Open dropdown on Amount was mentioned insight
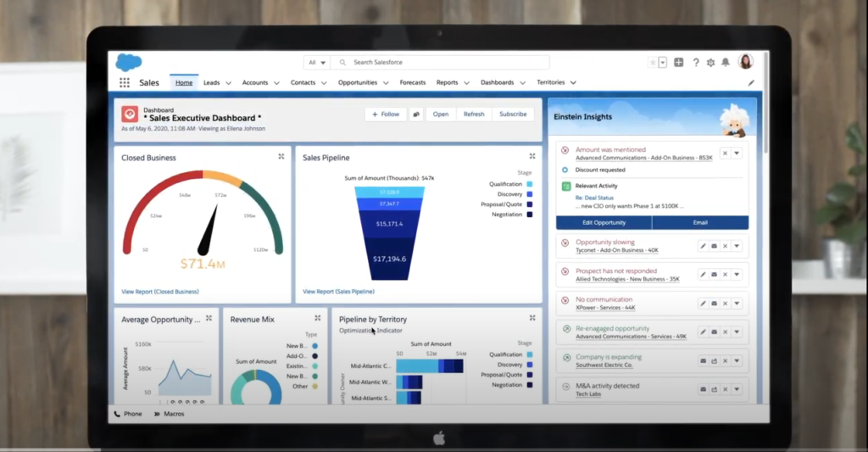The height and width of the screenshot is (452, 868). pos(737,153)
